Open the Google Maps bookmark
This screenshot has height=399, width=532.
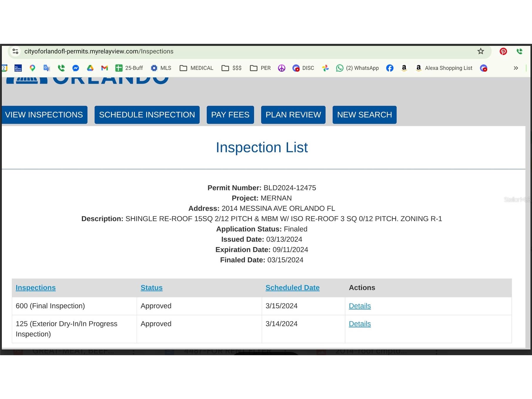32,68
